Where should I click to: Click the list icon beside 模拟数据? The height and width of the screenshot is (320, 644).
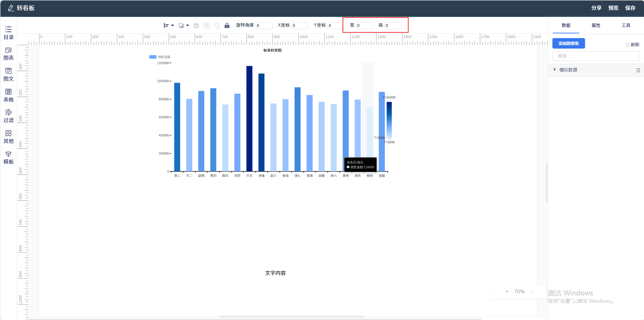click(638, 70)
